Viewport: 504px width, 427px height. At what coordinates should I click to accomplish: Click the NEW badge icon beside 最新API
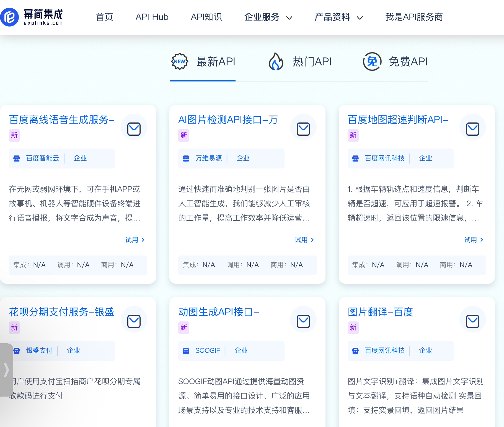(x=179, y=61)
